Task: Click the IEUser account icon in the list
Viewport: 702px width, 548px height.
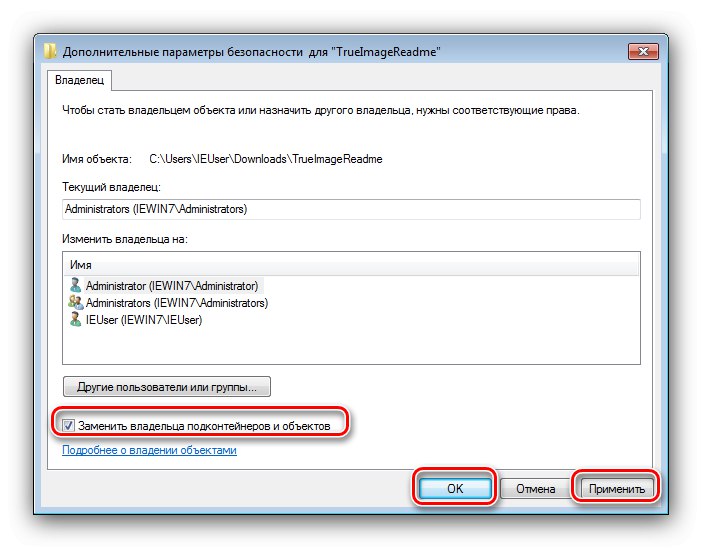Action: 76,320
